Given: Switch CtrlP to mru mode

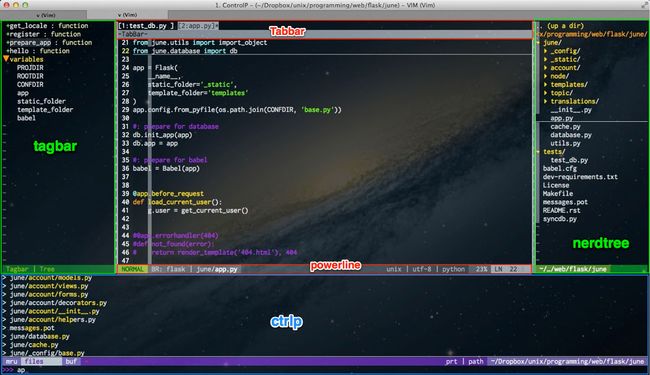Looking at the screenshot, I should tap(12, 361).
